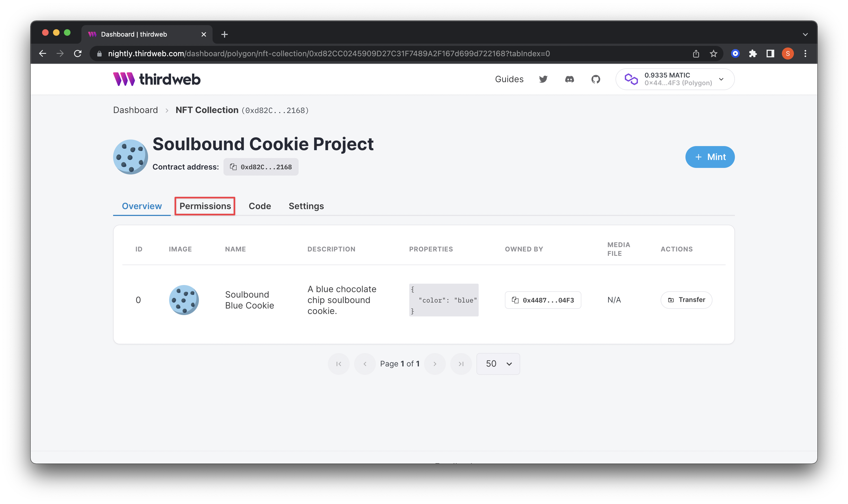The height and width of the screenshot is (504, 848).
Task: Click the blue Mint button
Action: coord(710,157)
